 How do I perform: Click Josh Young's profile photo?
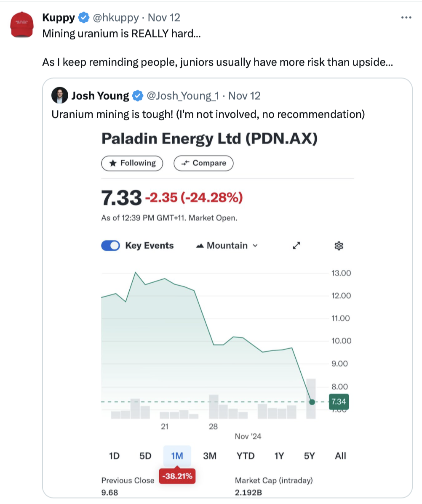(59, 95)
